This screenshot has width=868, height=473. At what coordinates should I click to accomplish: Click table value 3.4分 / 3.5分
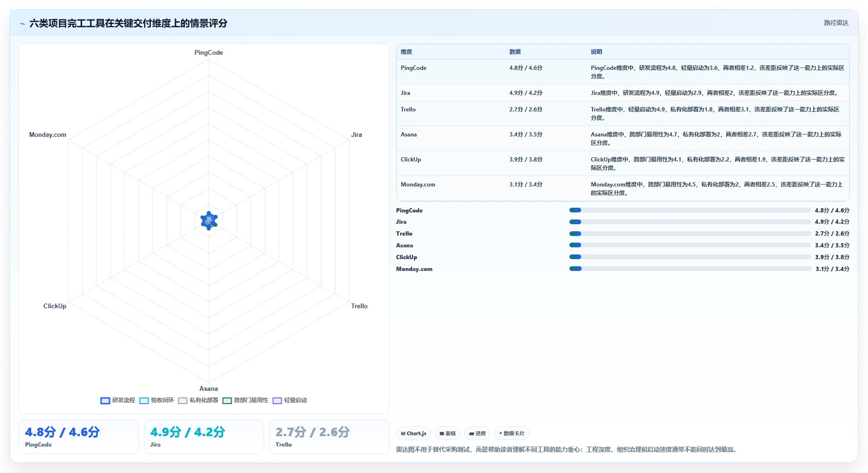pyautogui.click(x=526, y=135)
